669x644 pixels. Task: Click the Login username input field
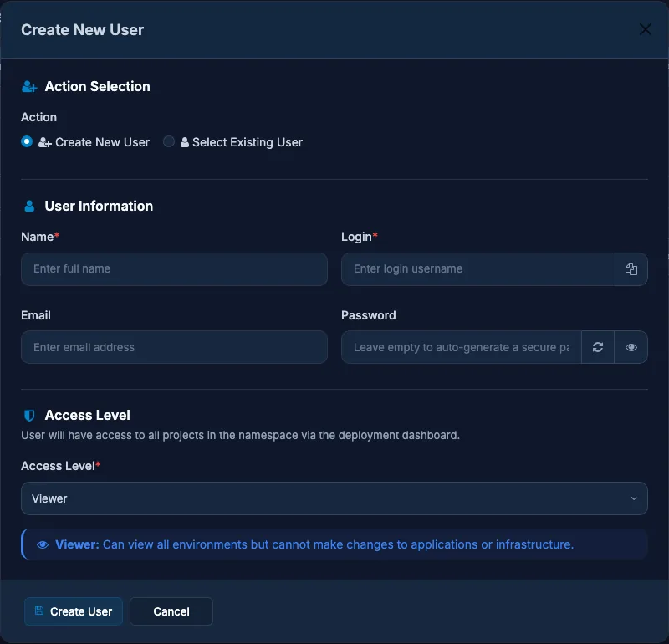(x=477, y=268)
